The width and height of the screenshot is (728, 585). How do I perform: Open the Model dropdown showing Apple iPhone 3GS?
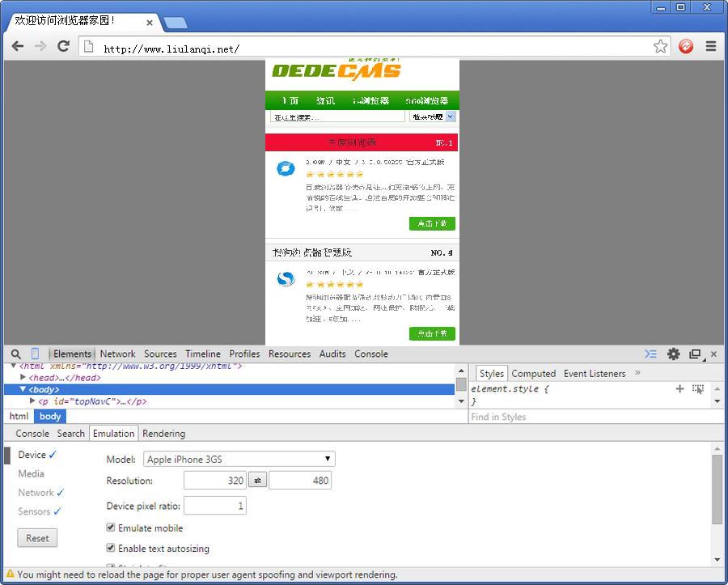[238, 459]
